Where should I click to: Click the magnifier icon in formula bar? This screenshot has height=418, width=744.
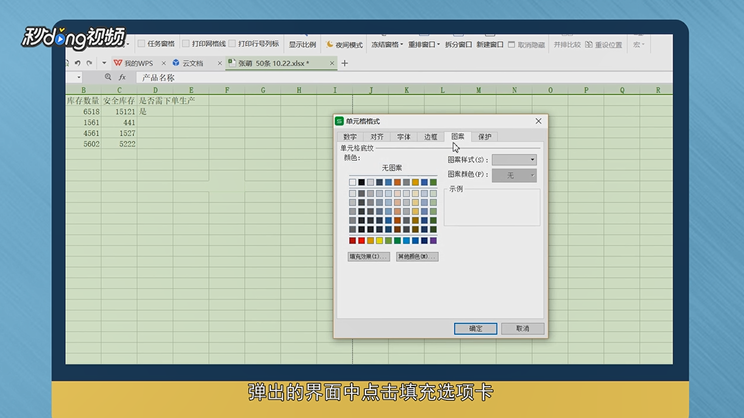pos(108,77)
